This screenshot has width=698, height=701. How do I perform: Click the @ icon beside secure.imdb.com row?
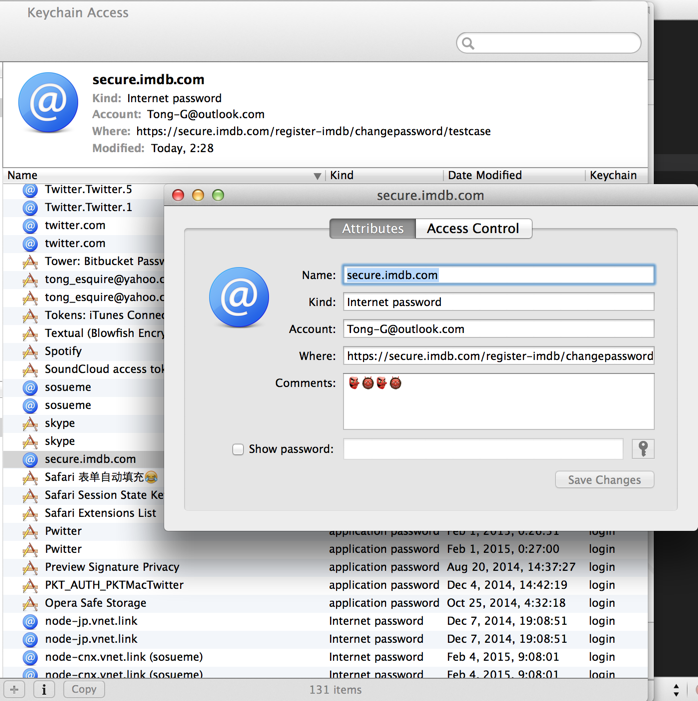point(30,459)
